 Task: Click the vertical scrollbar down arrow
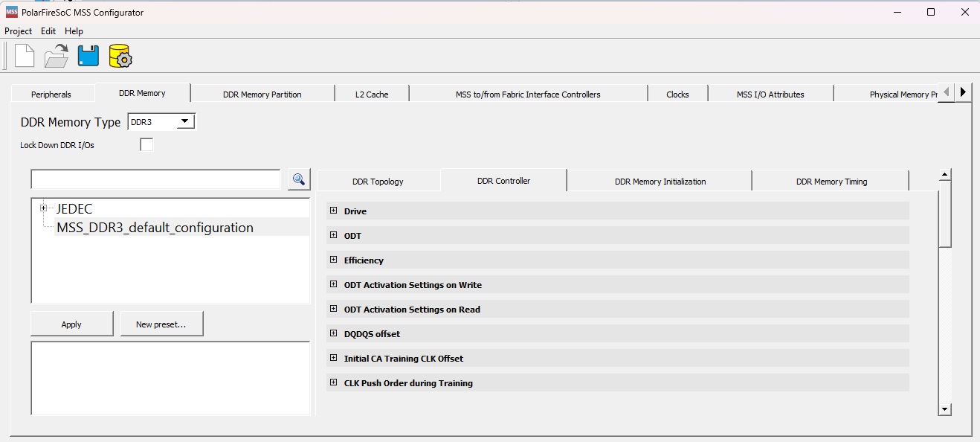(x=945, y=409)
